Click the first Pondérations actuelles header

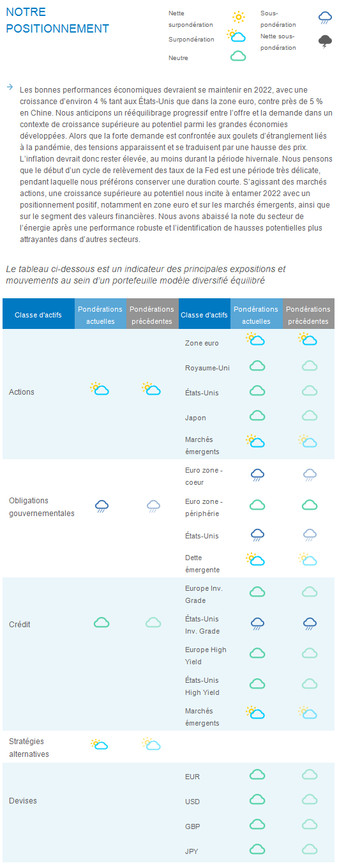(x=100, y=315)
